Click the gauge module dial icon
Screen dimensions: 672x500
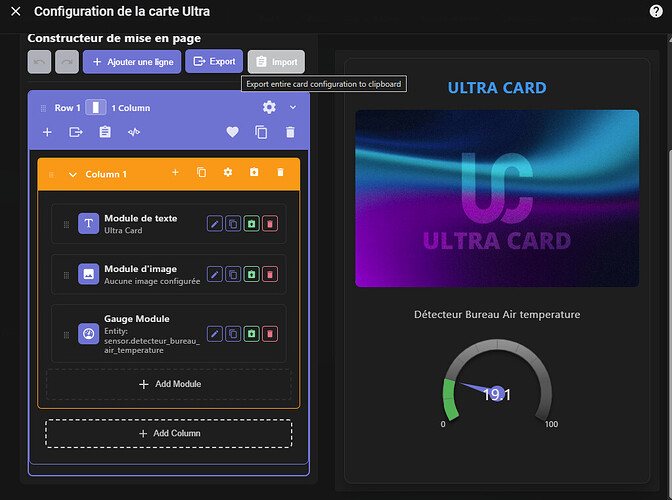point(88,334)
